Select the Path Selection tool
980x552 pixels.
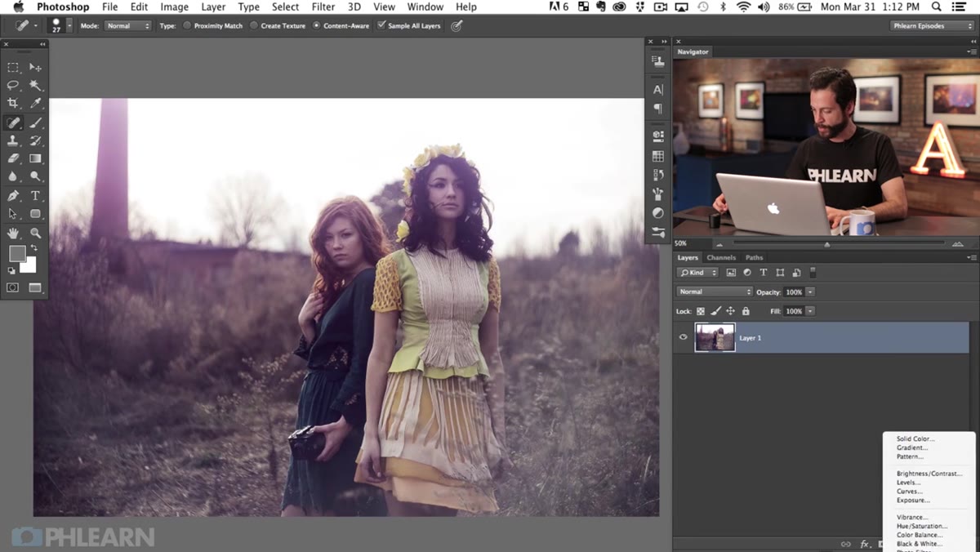click(13, 214)
